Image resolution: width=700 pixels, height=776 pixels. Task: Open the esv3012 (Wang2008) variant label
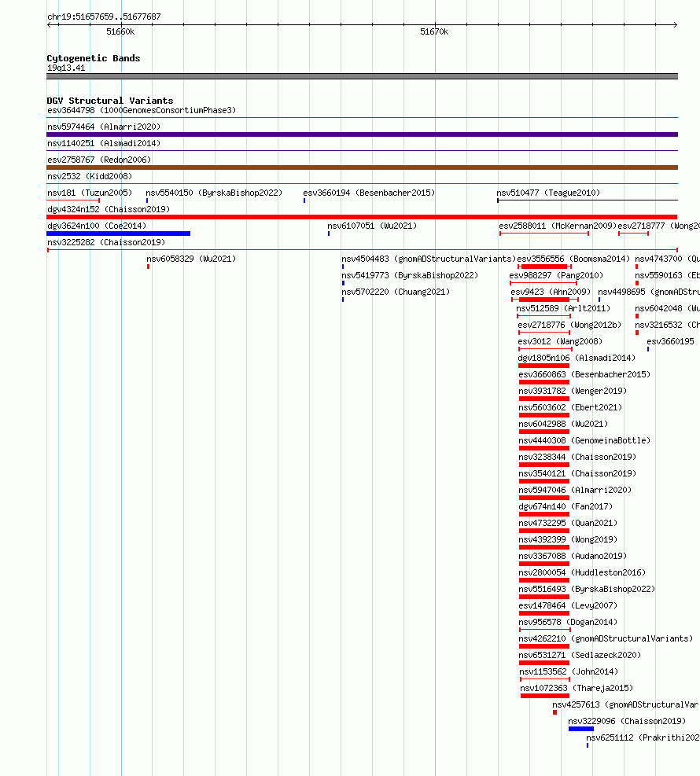(x=560, y=341)
